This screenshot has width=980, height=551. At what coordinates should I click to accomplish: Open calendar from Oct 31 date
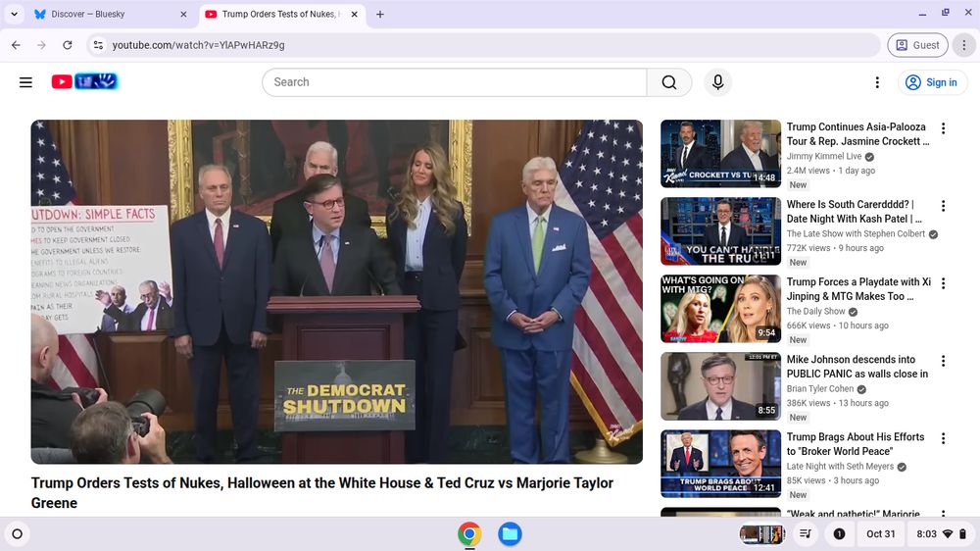pyautogui.click(x=881, y=534)
